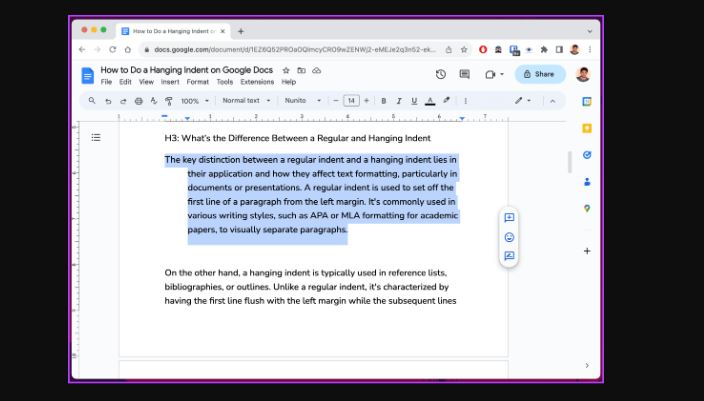Toggle underline formatting

(414, 101)
